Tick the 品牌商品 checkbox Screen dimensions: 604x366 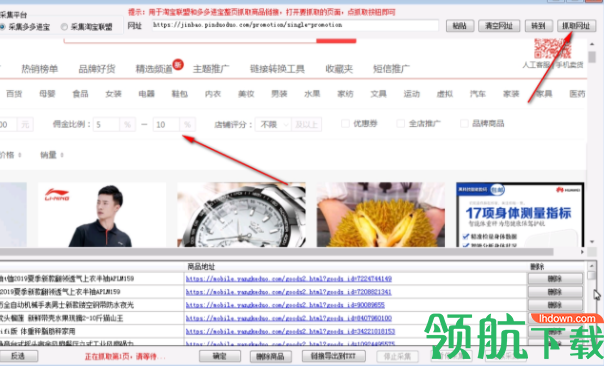pyautogui.click(x=464, y=124)
